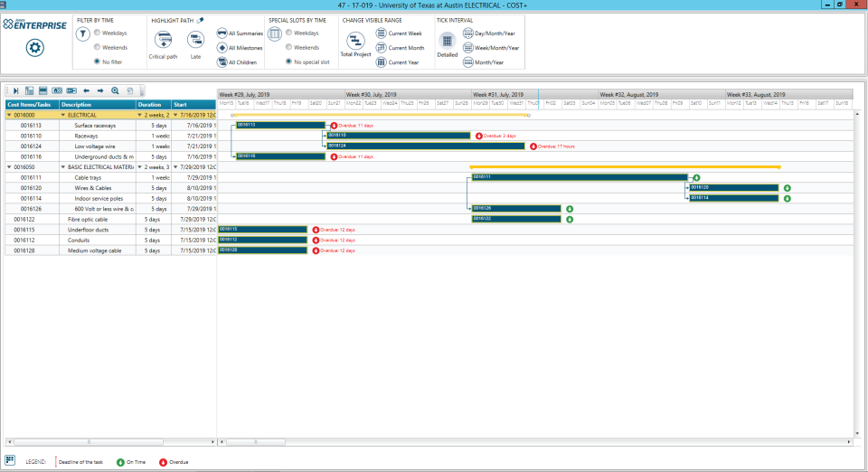Select the Fibre optic cable row
This screenshot has width=868, height=472.
(110, 219)
